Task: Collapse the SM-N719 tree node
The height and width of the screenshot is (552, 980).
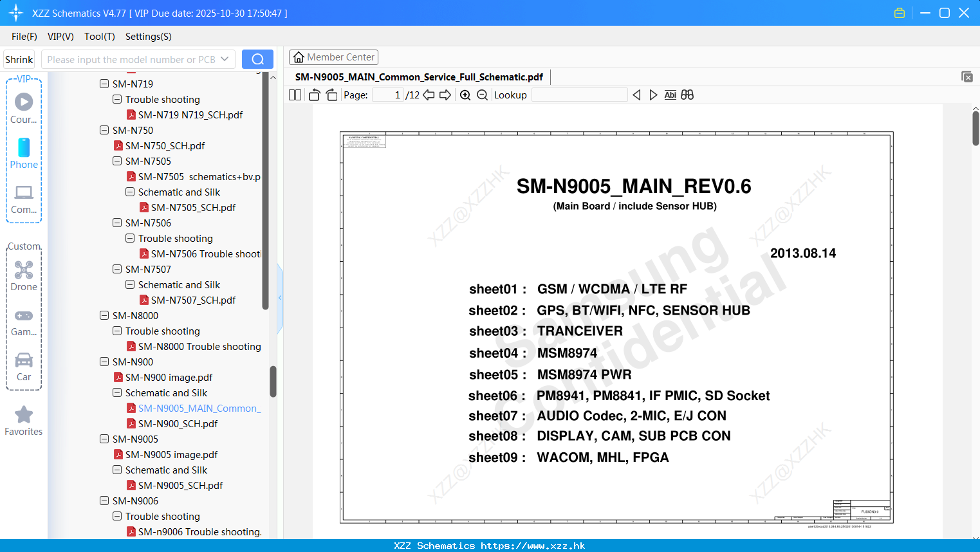Action: pyautogui.click(x=104, y=84)
